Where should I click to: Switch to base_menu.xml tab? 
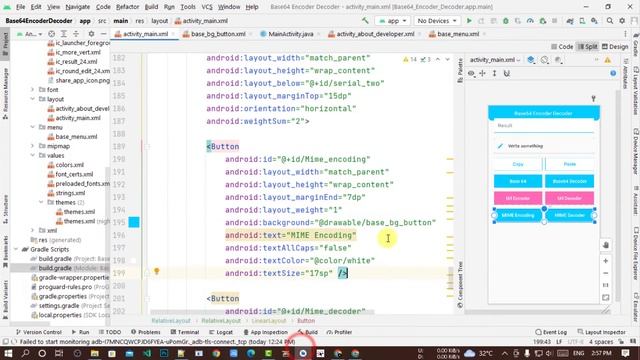click(458, 34)
